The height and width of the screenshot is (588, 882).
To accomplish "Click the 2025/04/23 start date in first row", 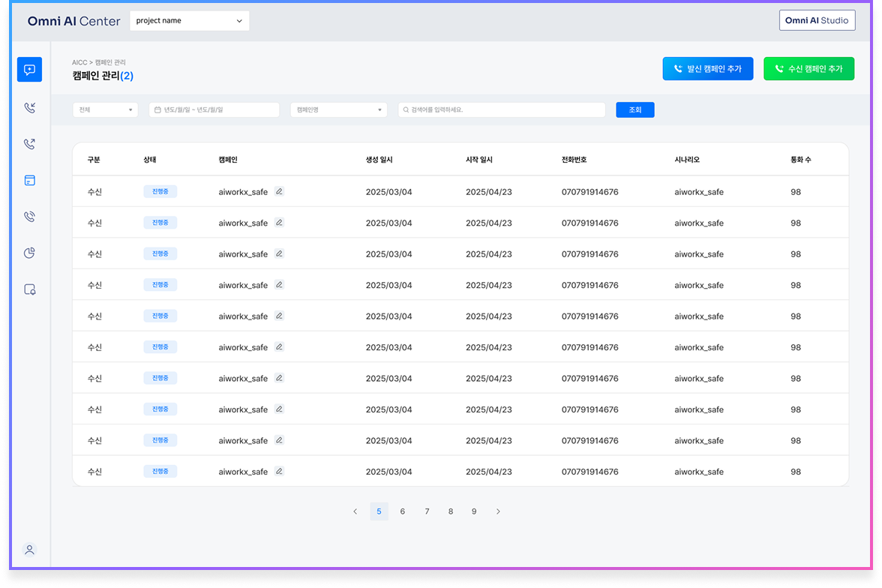I will (489, 192).
